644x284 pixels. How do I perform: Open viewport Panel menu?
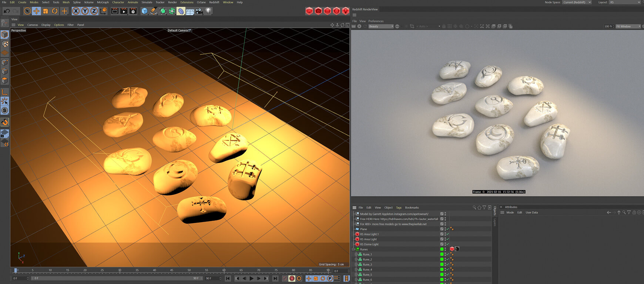tap(81, 25)
